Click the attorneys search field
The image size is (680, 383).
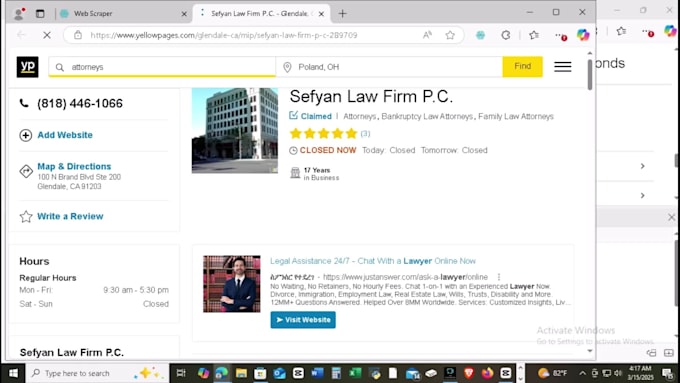[162, 67]
